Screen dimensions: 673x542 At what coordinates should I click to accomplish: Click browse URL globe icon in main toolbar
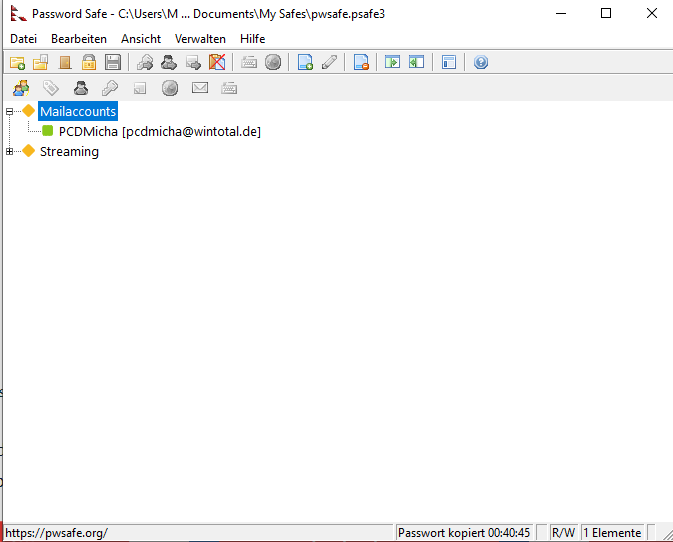click(x=273, y=63)
